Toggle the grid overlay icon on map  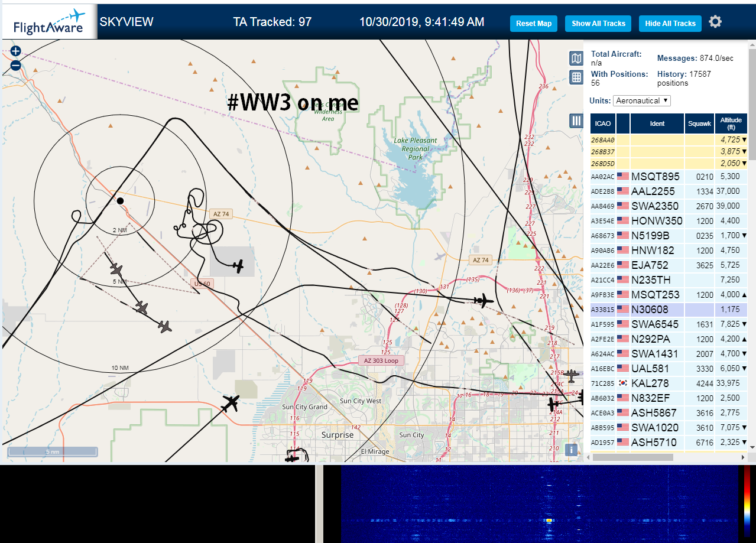pos(576,77)
